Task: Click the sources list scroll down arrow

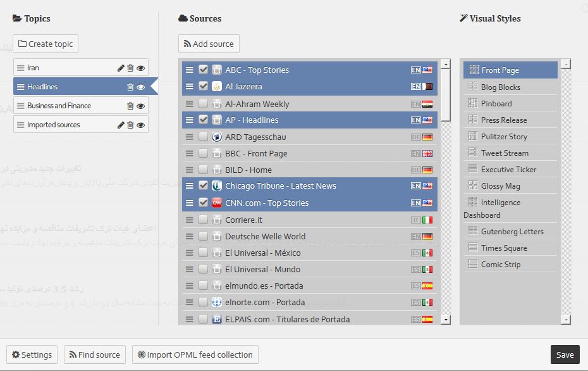Action: [446, 320]
